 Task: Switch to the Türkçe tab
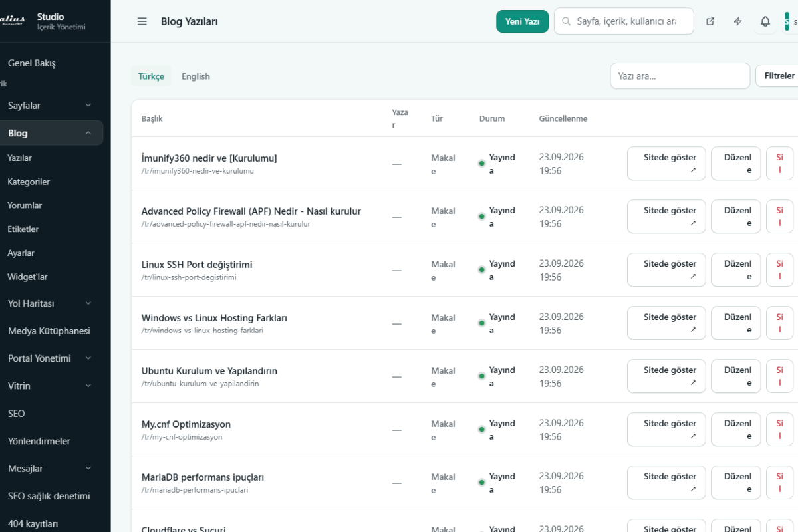tap(151, 76)
